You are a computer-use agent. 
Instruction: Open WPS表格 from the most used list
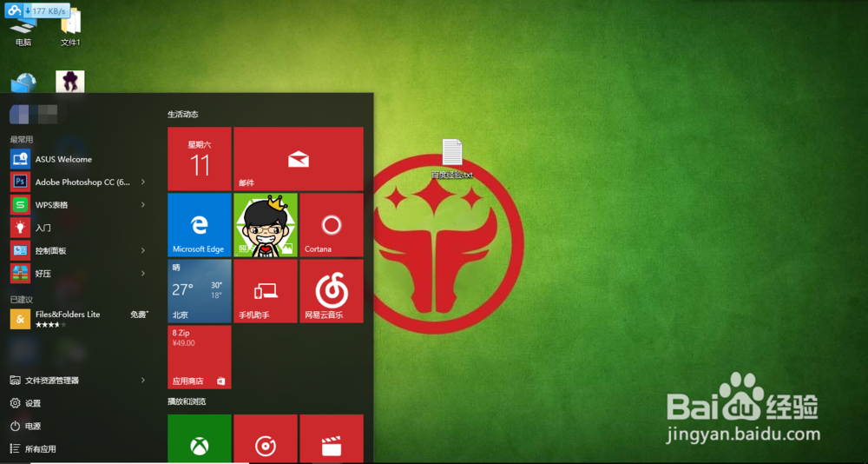pos(77,204)
